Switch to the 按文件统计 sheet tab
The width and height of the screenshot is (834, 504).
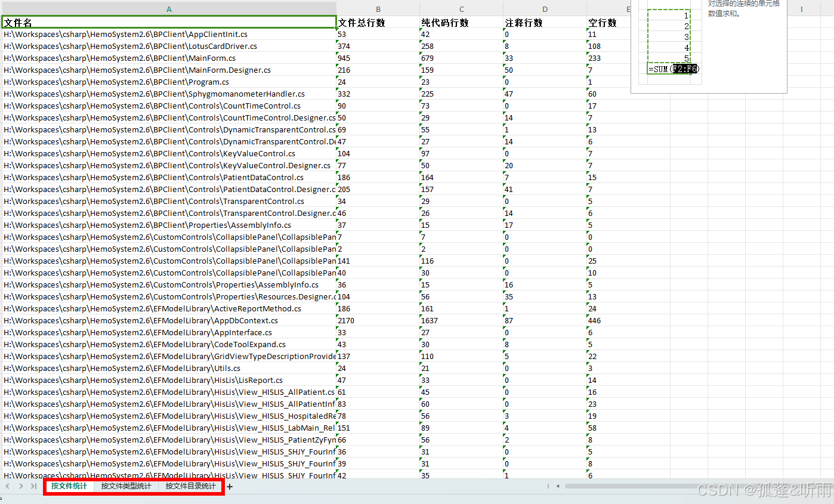click(x=69, y=486)
